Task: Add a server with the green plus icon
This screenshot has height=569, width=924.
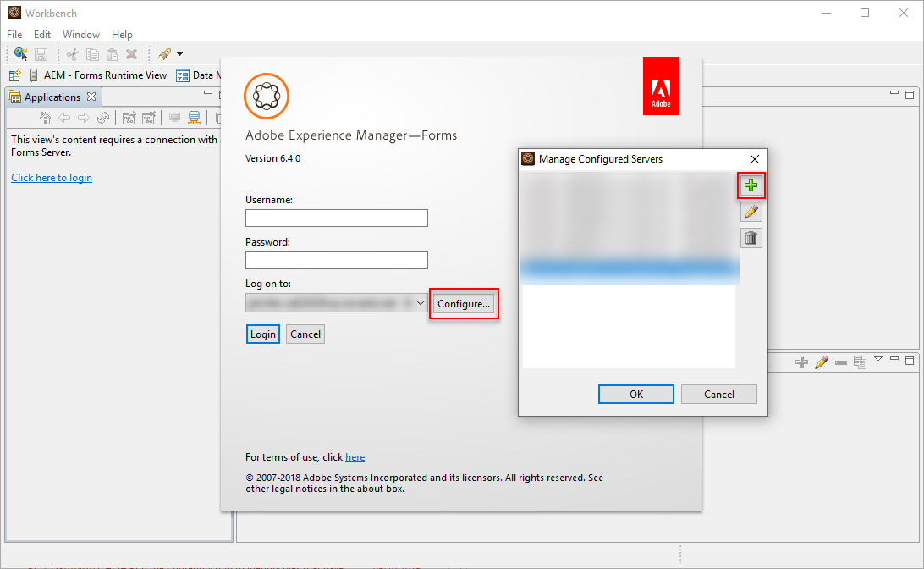Action: tap(751, 185)
